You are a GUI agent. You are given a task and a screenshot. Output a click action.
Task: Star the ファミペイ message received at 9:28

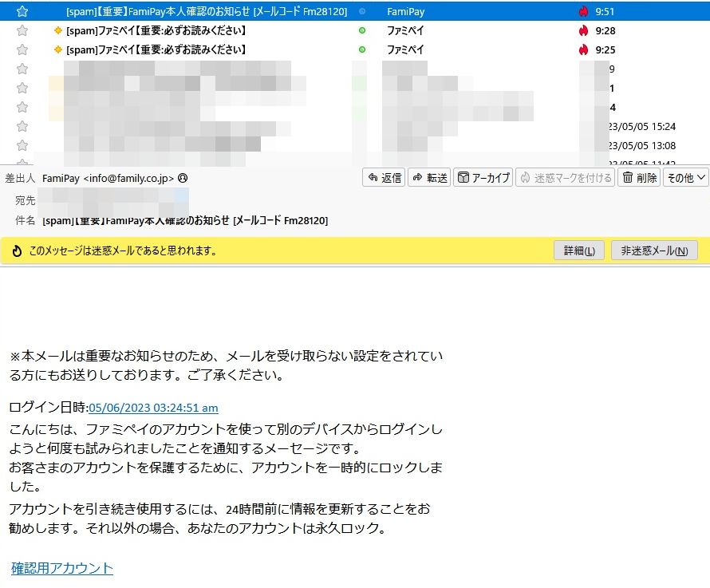(22, 31)
